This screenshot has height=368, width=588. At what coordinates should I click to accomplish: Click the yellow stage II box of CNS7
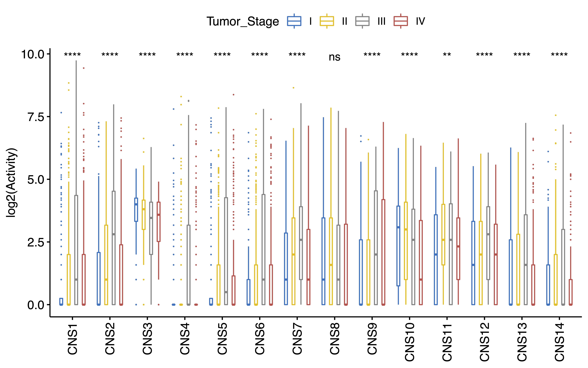click(293, 261)
